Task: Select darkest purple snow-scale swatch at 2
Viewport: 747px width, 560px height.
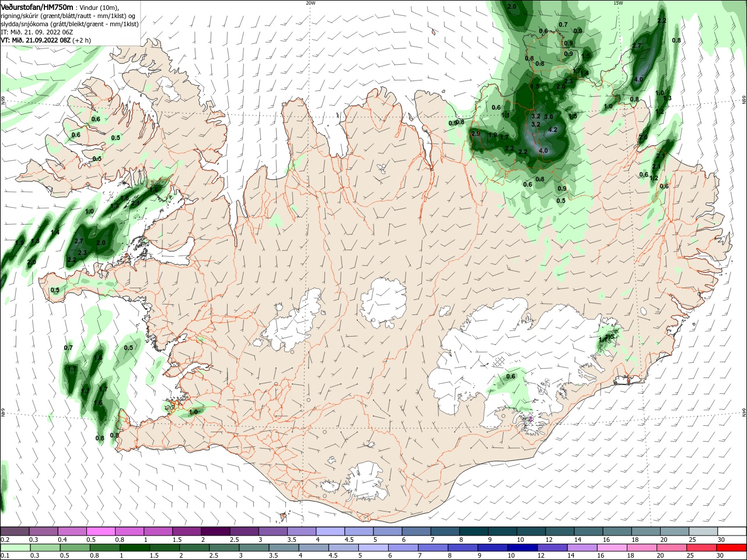Action: tap(215, 531)
